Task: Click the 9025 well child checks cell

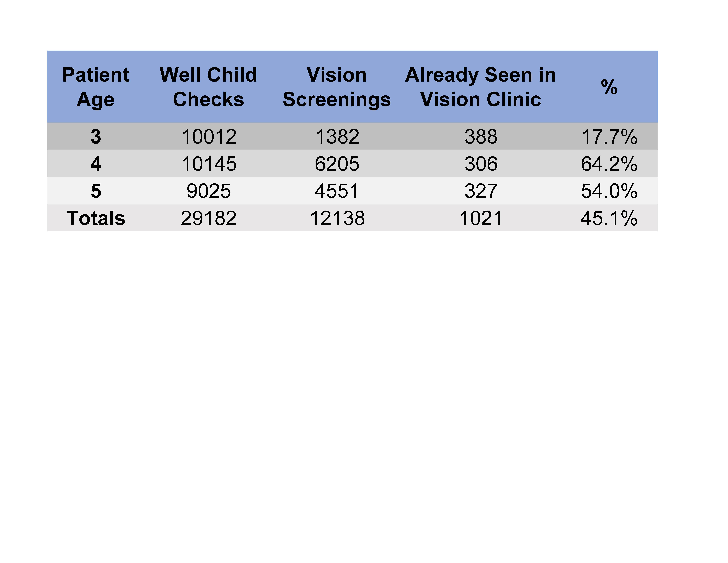Action: 209,191
